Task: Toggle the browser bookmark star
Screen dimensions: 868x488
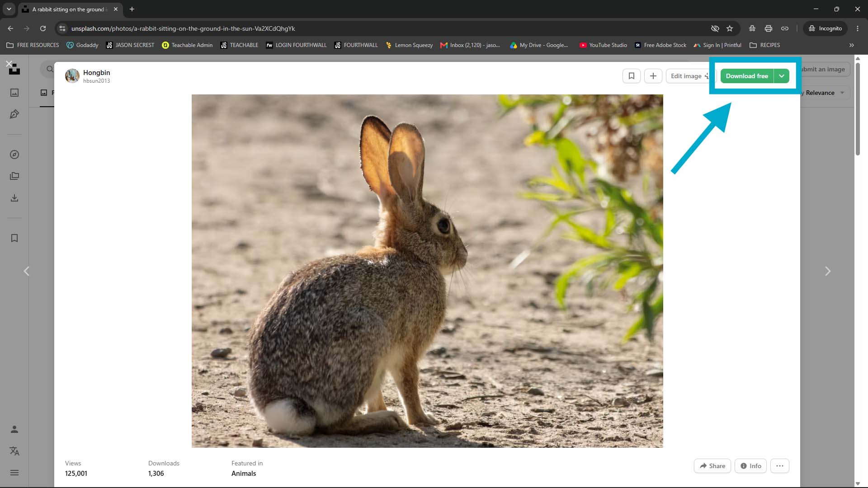Action: coord(730,28)
